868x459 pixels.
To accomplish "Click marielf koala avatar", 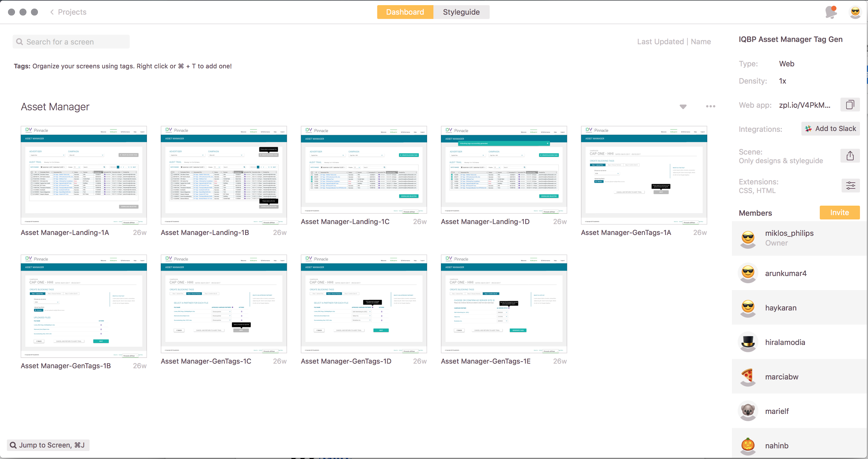I will (x=748, y=411).
